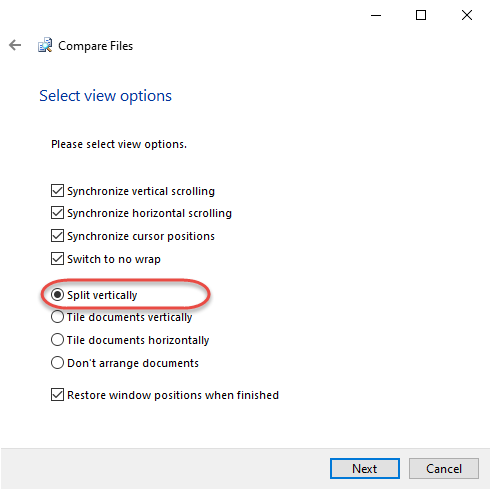Click the Please select view options text
The width and height of the screenshot is (491, 490).
tap(119, 144)
